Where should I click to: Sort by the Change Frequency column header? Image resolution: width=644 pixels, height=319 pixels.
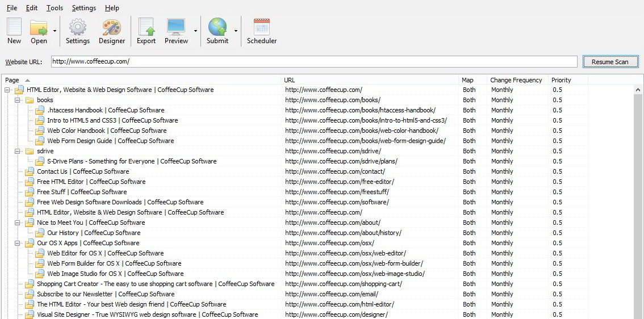click(x=517, y=80)
